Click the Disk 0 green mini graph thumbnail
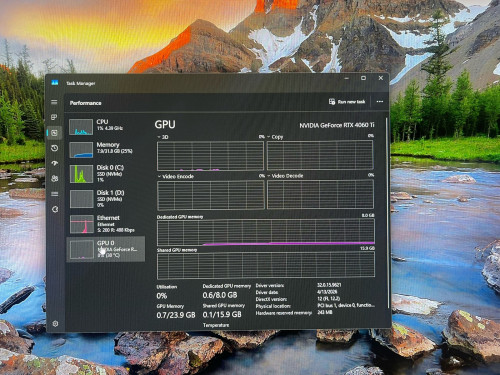 (x=81, y=174)
